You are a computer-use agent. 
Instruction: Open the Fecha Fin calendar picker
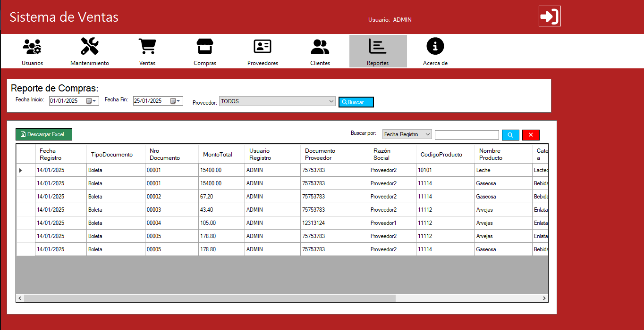pos(175,101)
